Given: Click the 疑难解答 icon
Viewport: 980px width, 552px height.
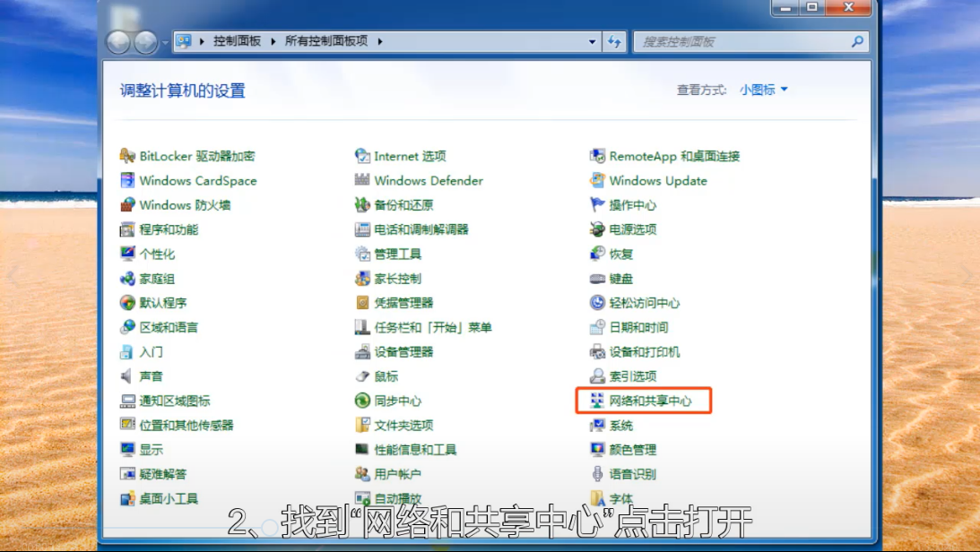Looking at the screenshot, I should 127,474.
